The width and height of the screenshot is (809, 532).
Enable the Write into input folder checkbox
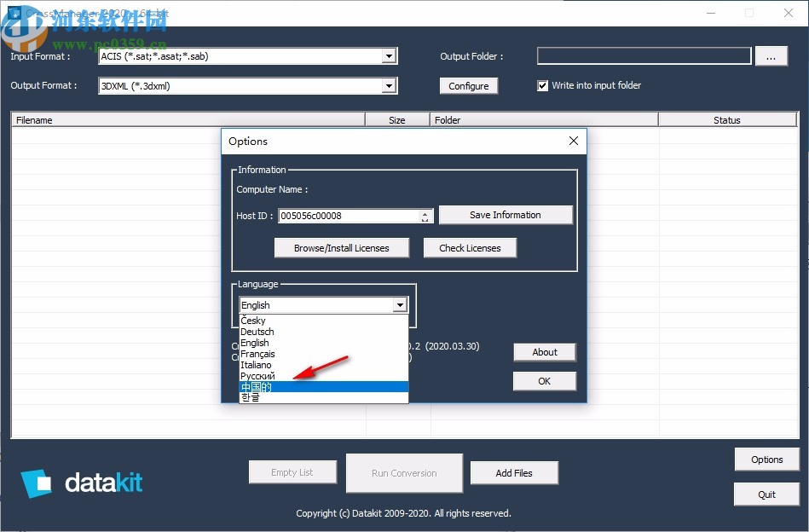543,84
